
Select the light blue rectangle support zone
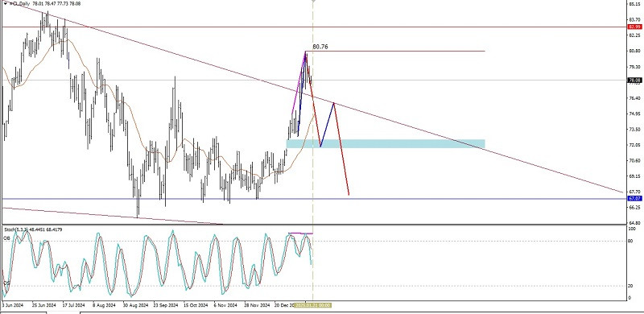(x=386, y=143)
